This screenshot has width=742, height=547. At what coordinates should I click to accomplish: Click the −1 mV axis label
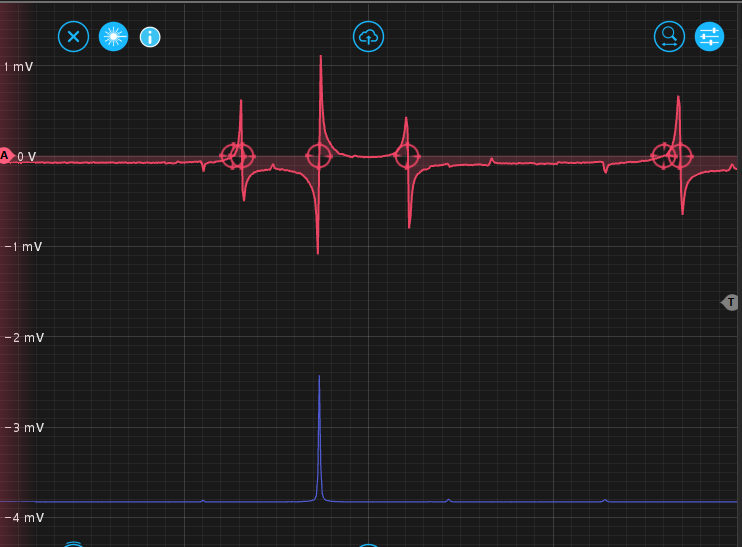[23, 247]
